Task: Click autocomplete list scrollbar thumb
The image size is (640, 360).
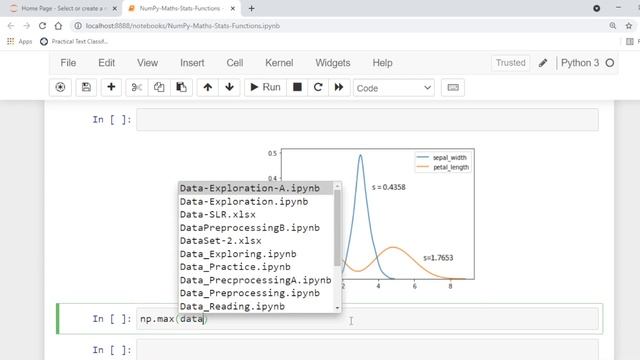Action: [x=337, y=228]
